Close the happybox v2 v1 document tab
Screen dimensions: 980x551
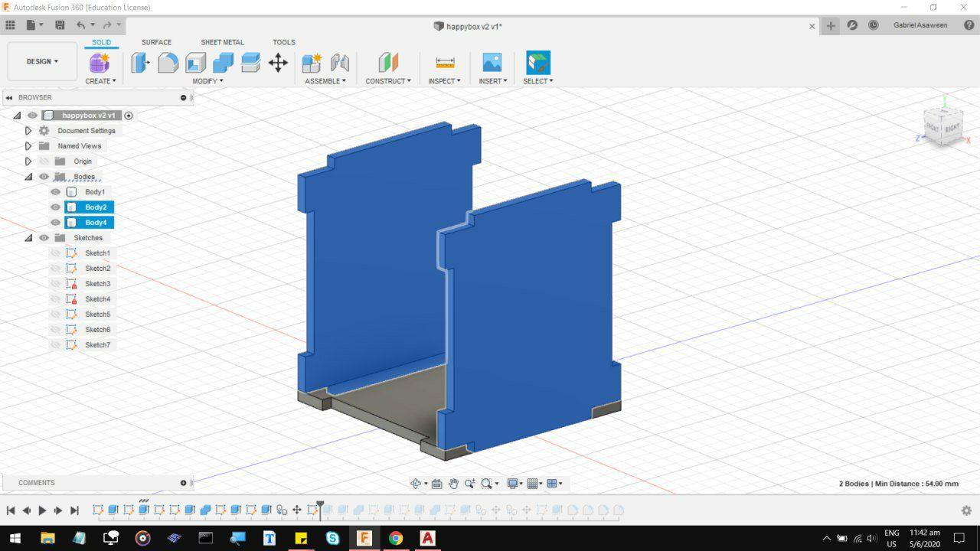point(812,26)
